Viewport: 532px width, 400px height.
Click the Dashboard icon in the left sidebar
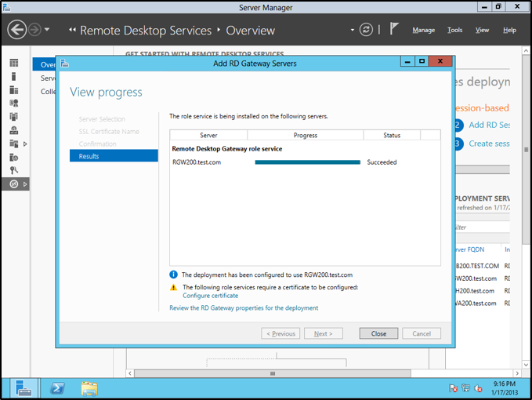13,63
